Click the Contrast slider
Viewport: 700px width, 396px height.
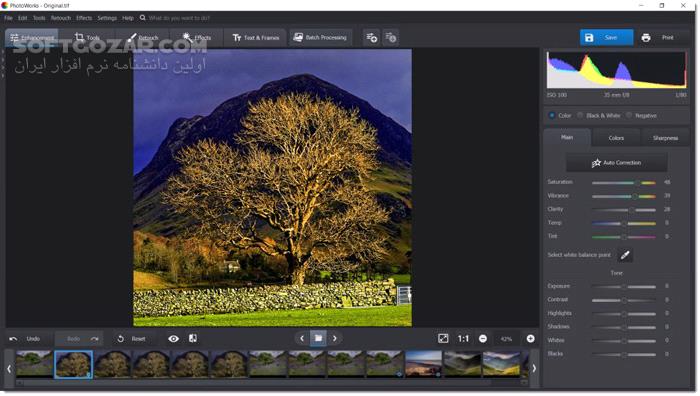coord(624,300)
